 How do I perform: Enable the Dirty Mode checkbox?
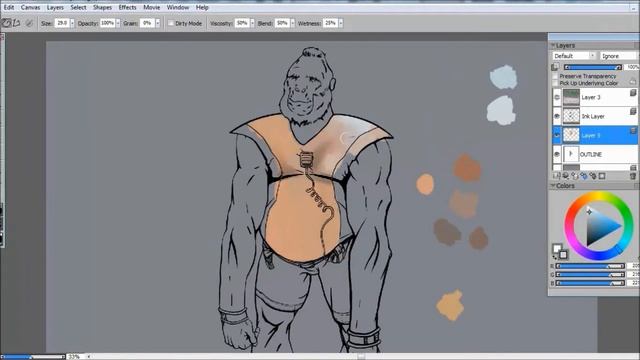(171, 23)
